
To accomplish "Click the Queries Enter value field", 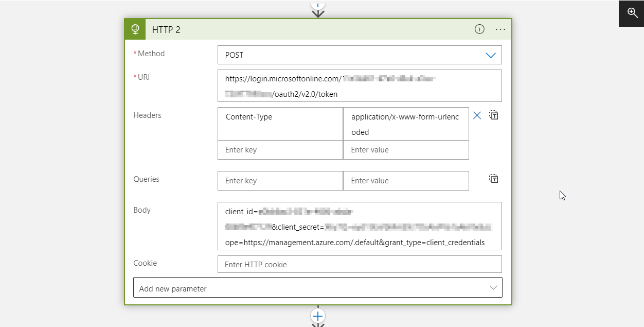I will pyautogui.click(x=406, y=181).
